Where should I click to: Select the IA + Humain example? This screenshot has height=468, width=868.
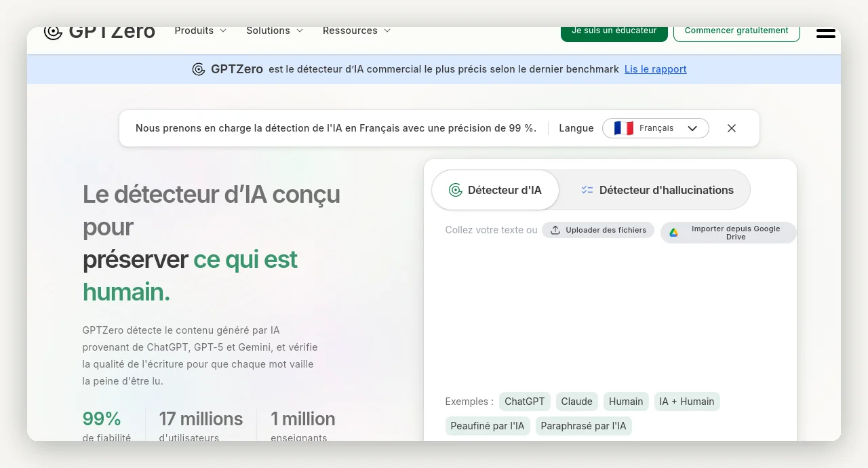(x=687, y=402)
